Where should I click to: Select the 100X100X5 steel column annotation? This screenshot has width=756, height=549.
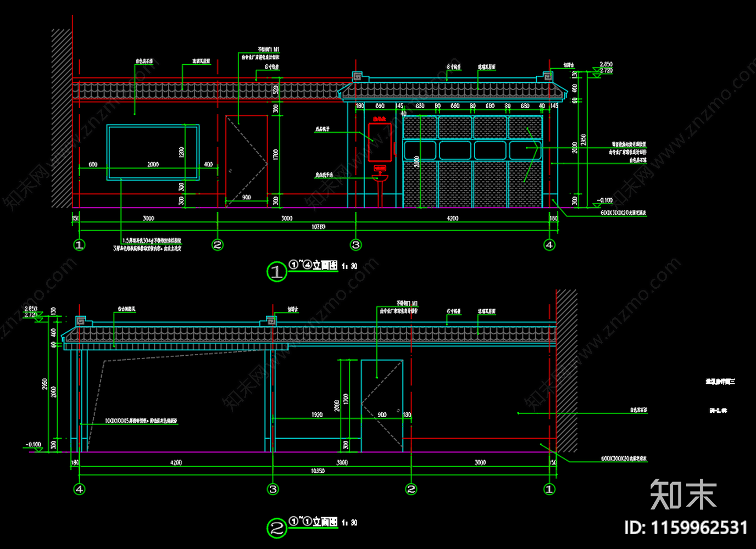pos(141,421)
